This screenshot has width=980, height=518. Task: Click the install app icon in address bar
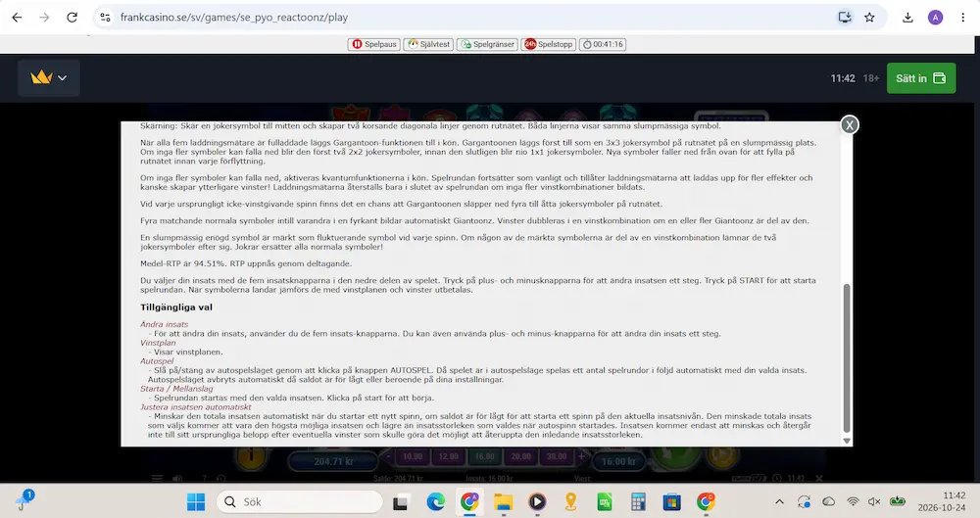coord(845,18)
